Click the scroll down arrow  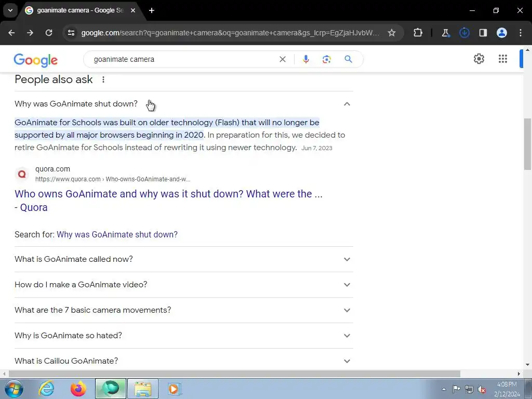[527, 365]
